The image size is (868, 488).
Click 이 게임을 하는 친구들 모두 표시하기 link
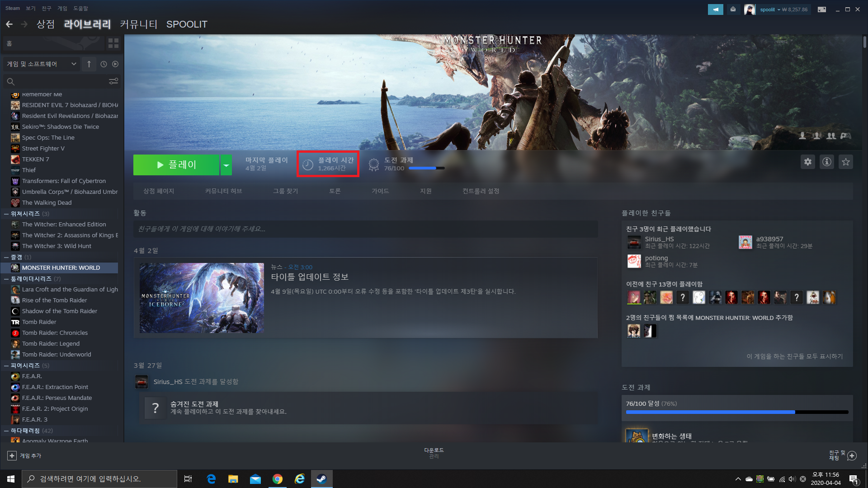(794, 357)
